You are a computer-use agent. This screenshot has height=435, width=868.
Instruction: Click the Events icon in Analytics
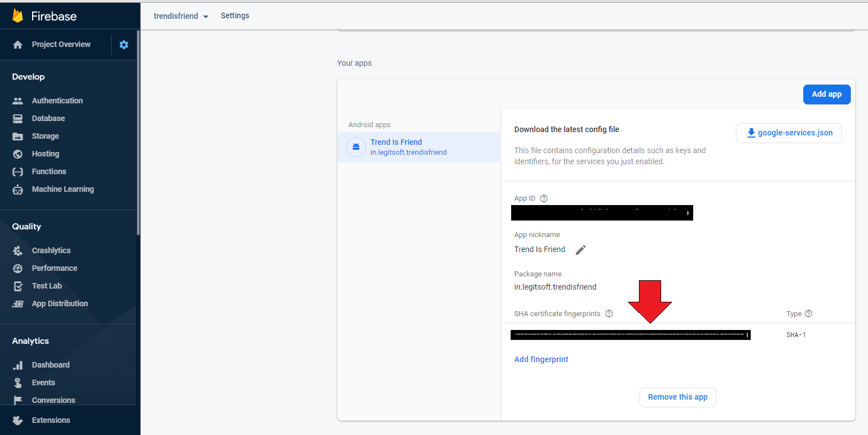[x=18, y=383]
